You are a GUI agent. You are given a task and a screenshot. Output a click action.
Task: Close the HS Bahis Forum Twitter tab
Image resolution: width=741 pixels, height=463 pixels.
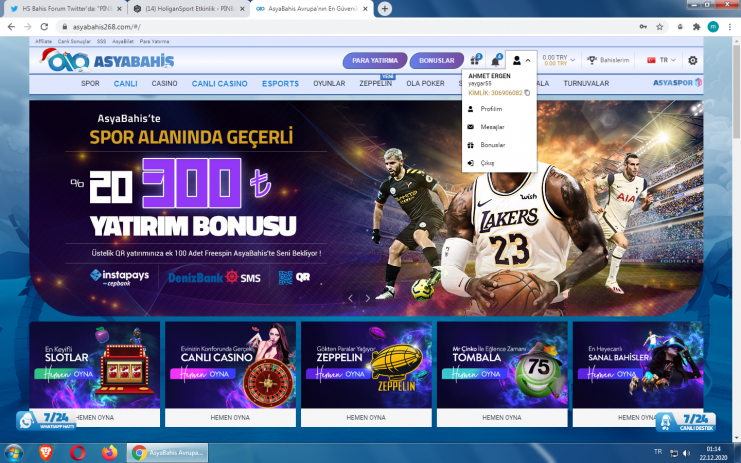click(119, 9)
